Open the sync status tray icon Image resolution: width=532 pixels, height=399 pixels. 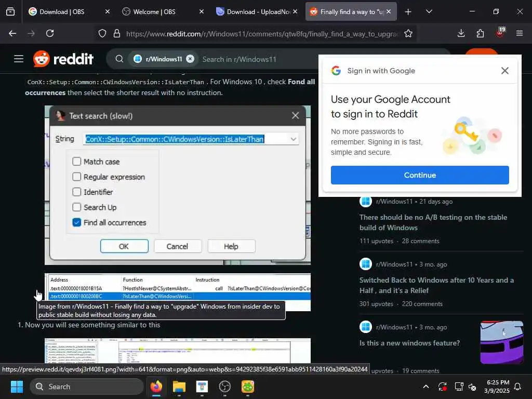(443, 387)
